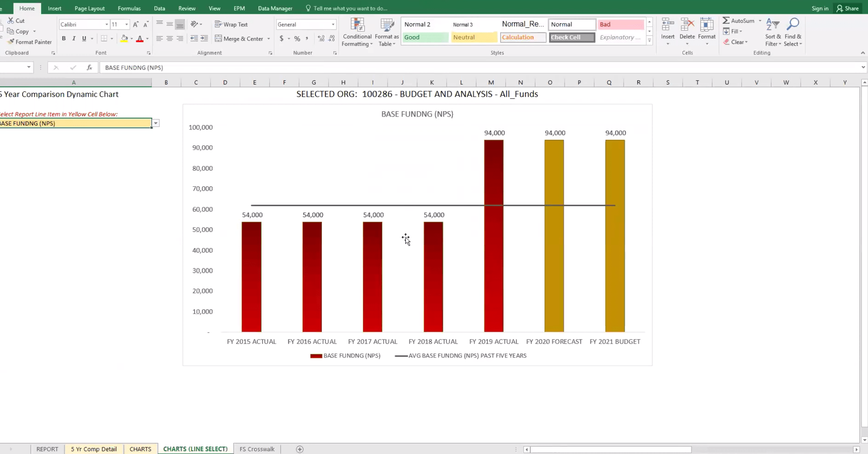This screenshot has width=868, height=454.
Task: Collapse the ribbon
Action: tap(863, 53)
